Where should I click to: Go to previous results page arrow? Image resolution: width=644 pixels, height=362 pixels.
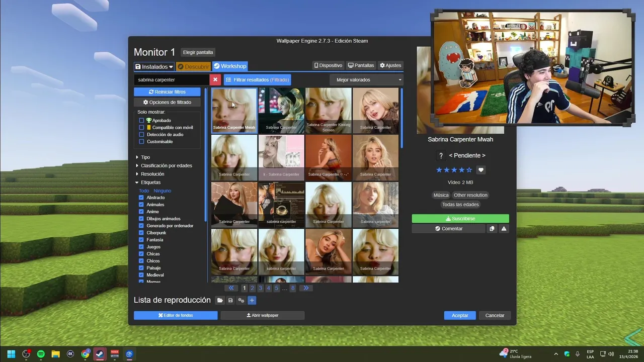pyautogui.click(x=231, y=288)
